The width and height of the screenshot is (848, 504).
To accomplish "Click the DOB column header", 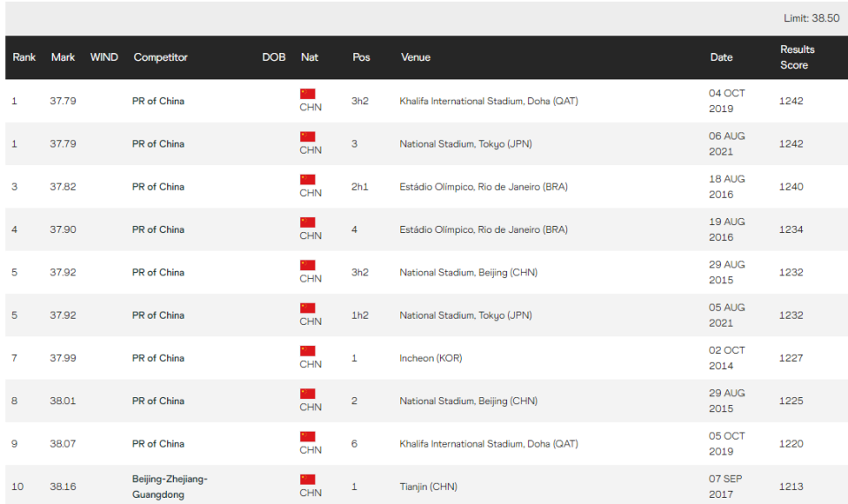I will click(x=274, y=57).
